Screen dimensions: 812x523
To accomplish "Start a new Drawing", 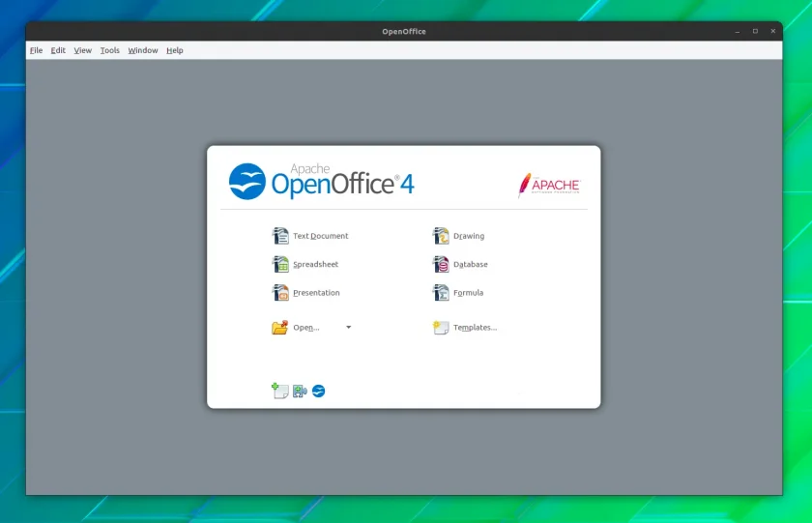I will (x=469, y=236).
